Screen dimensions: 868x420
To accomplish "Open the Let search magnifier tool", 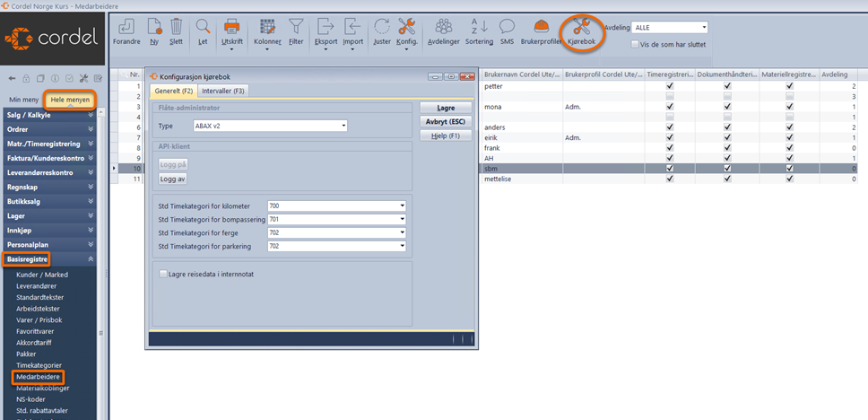I will pos(203,27).
